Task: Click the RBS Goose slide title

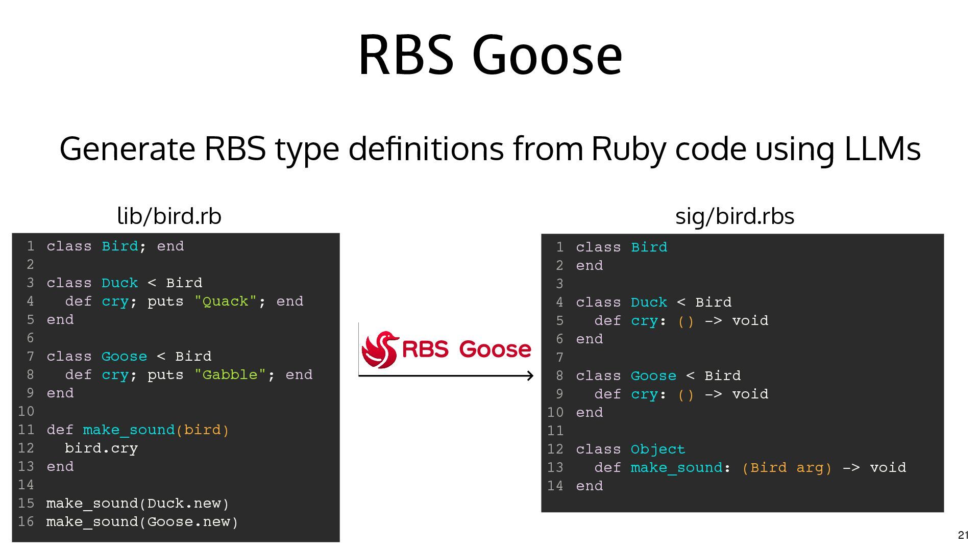Action: tap(489, 55)
